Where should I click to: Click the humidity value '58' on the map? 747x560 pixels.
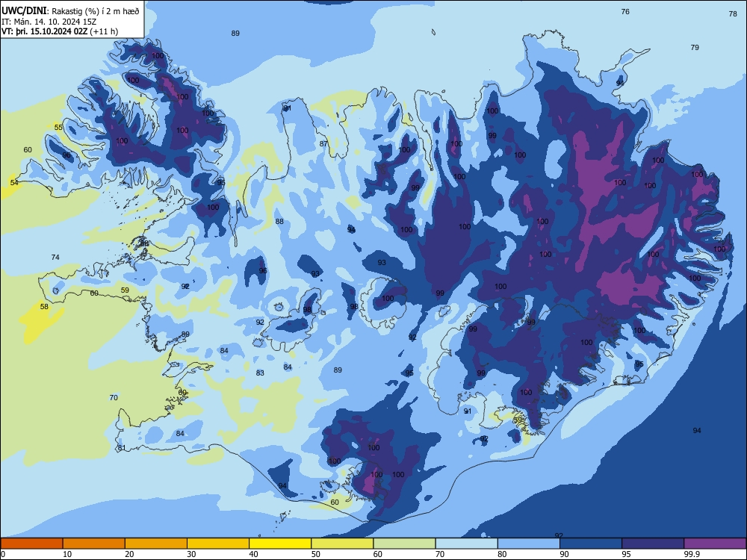pos(44,306)
